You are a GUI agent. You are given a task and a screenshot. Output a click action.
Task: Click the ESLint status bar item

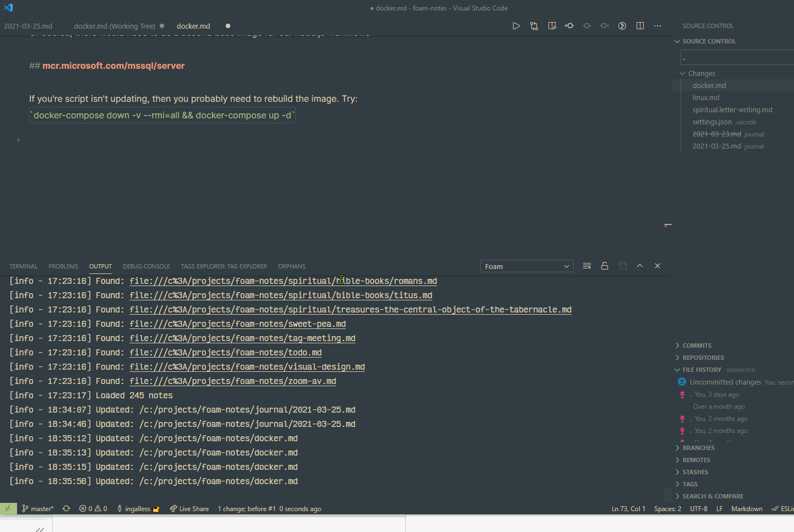pos(783,508)
